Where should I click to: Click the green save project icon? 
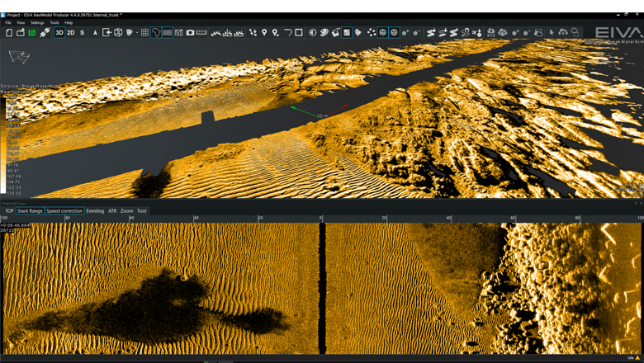pos(32,33)
